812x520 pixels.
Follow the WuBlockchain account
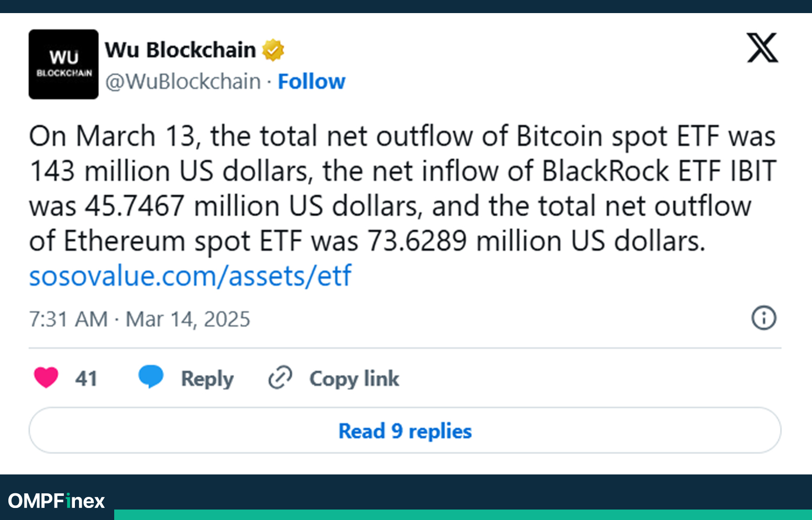click(x=312, y=82)
